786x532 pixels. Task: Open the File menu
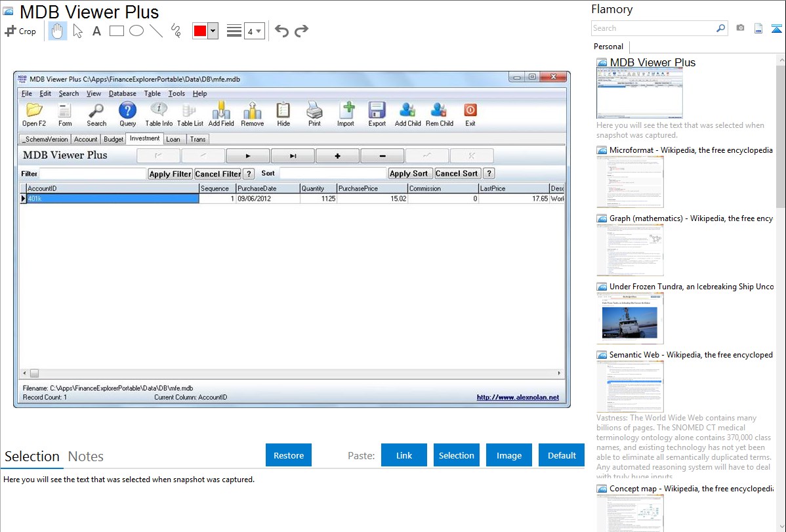(x=26, y=94)
